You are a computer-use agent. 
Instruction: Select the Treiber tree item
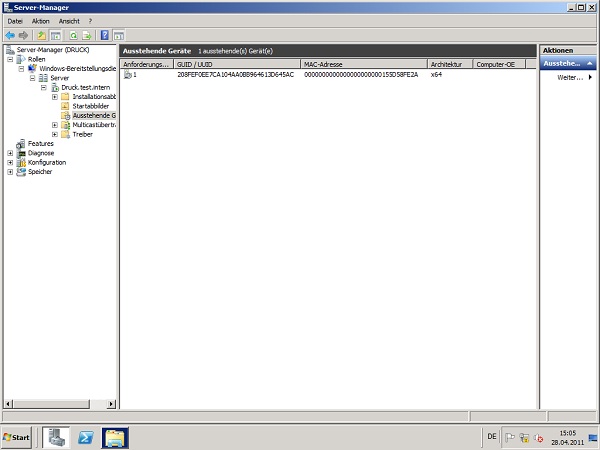tap(83, 134)
